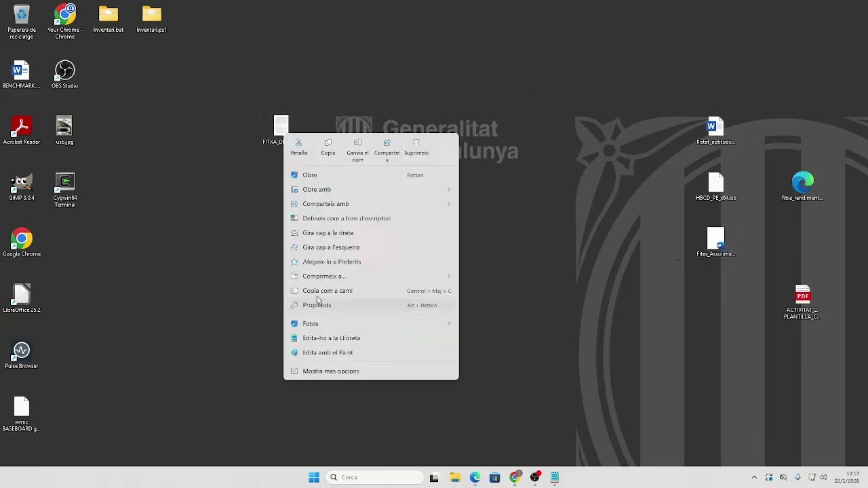Click the Windows Start button
Screen dimensions: 868x488
[x=314, y=477]
